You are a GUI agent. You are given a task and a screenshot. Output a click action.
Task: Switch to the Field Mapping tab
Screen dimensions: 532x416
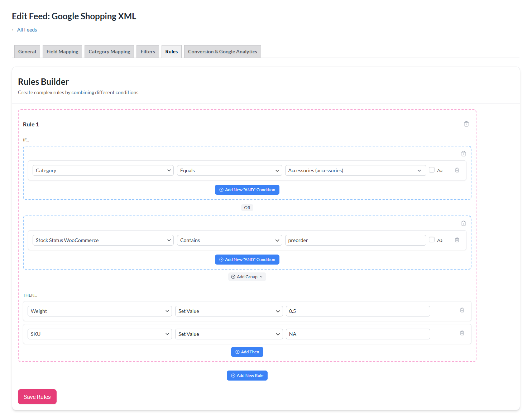coord(62,52)
